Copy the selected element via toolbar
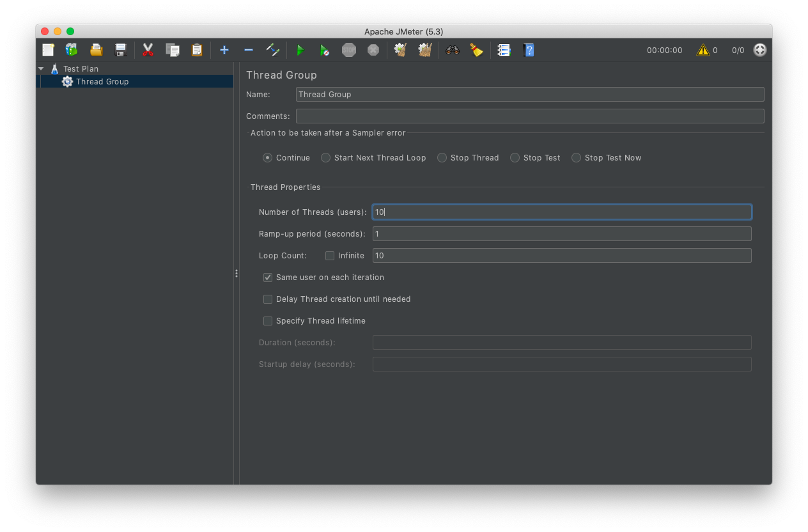 point(173,50)
